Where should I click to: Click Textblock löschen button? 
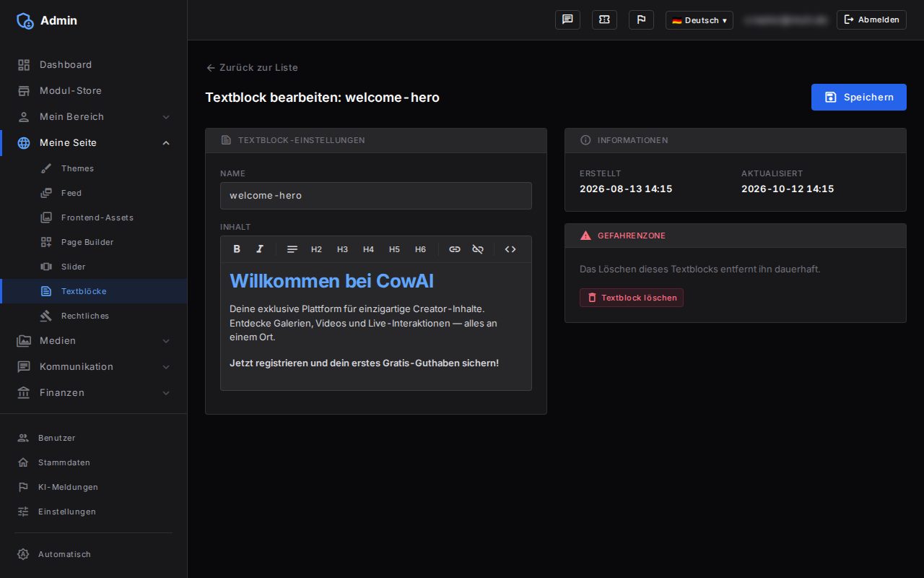pyautogui.click(x=632, y=298)
